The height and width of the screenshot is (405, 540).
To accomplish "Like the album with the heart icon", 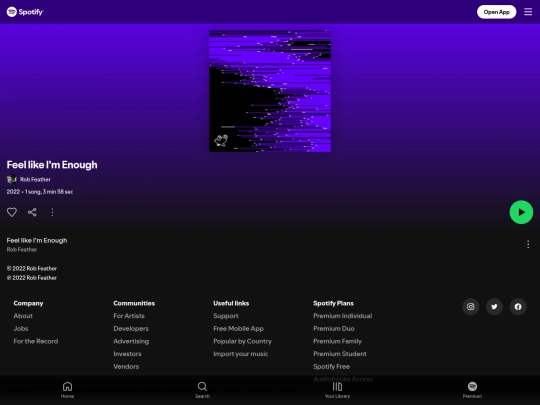I will [x=12, y=212].
